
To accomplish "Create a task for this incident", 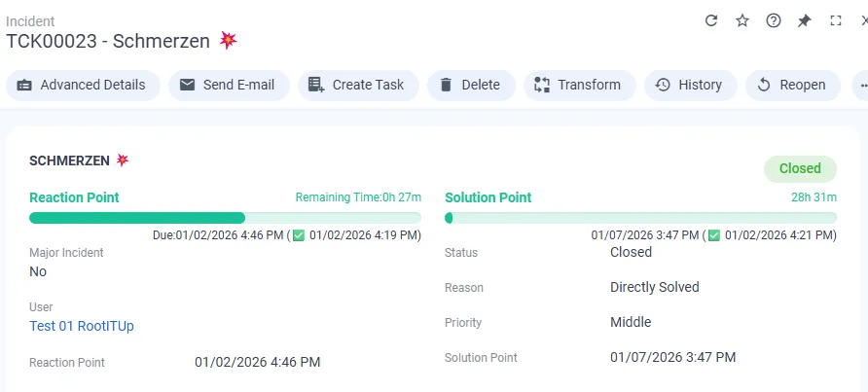I will (358, 85).
